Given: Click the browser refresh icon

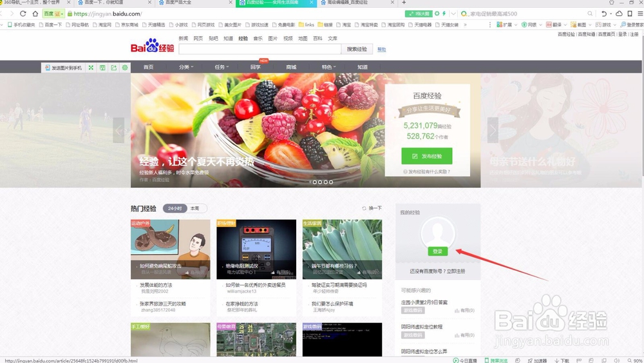Looking at the screenshot, I should click(23, 14).
